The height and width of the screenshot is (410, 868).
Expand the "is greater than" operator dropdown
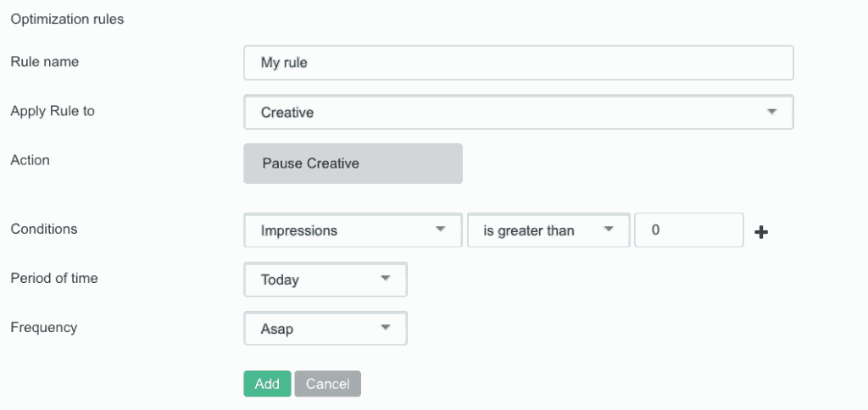point(548,230)
